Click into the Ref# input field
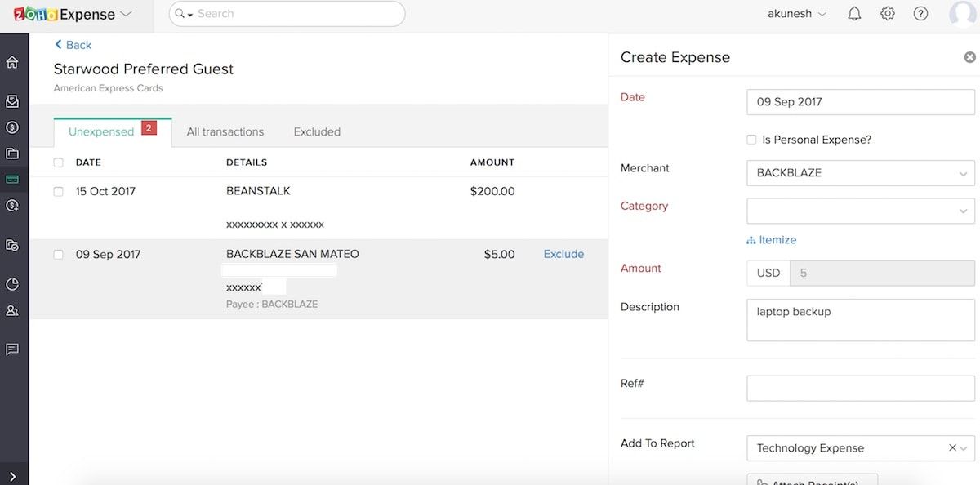This screenshot has width=980, height=485. [860, 388]
